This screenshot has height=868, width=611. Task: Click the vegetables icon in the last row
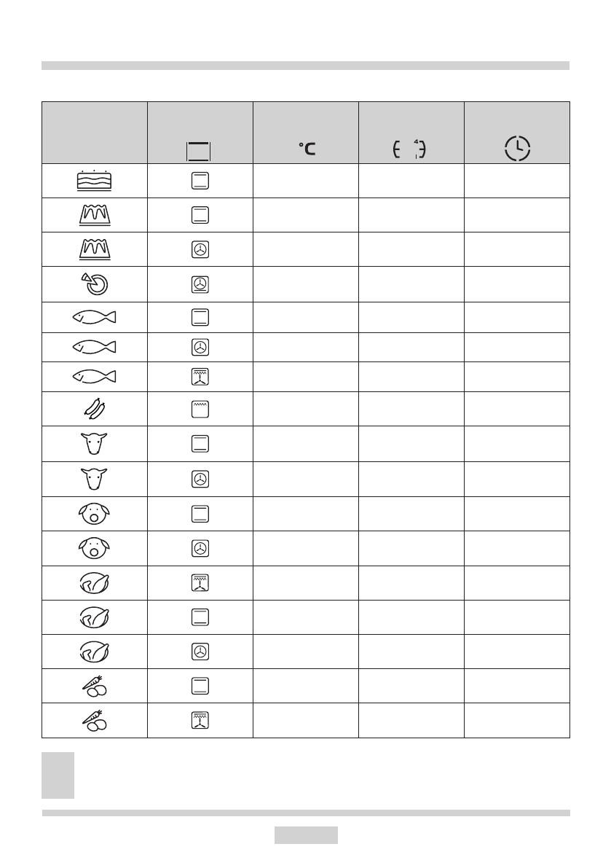click(94, 722)
